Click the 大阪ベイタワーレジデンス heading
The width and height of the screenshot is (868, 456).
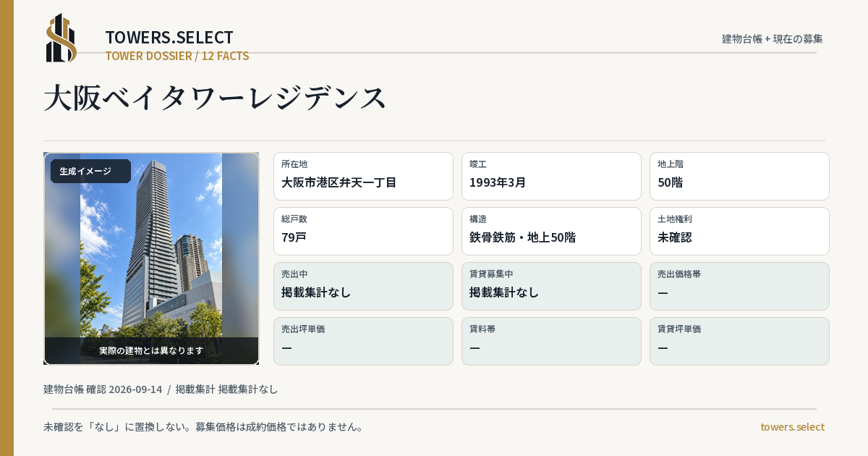pyautogui.click(x=216, y=98)
